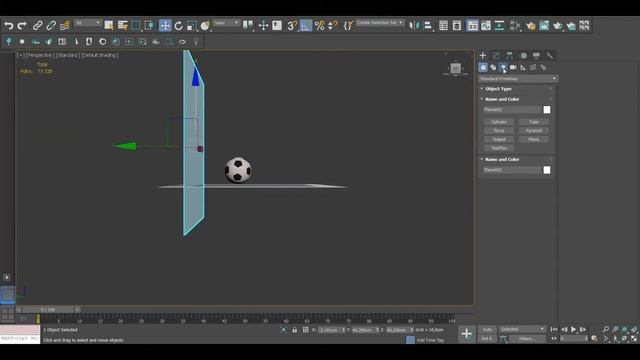Toggle the 3D Snaps button
The width and height of the screenshot is (640, 360).
coord(292,26)
